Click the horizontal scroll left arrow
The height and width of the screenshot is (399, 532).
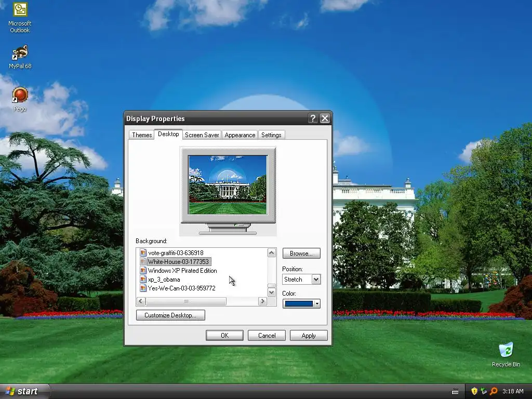pyautogui.click(x=141, y=301)
